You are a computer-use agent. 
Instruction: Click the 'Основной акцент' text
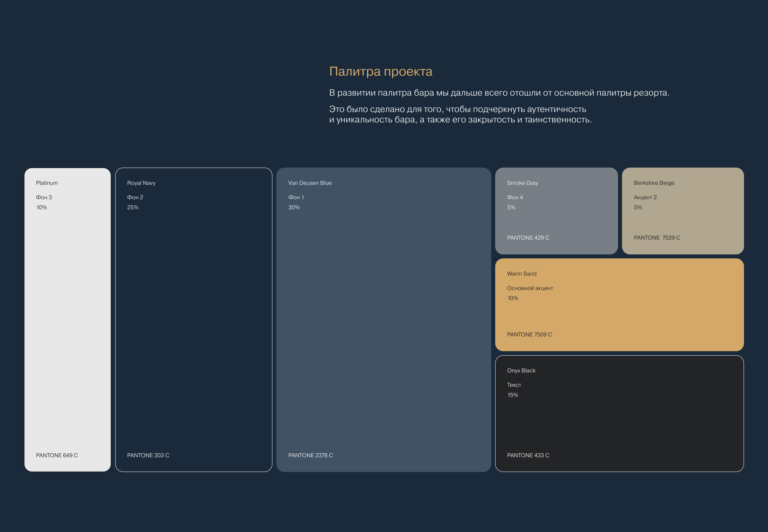(530, 288)
